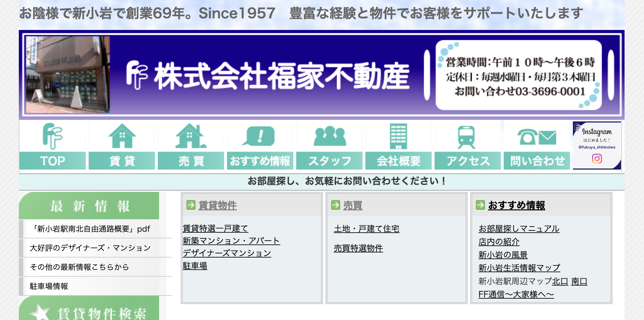Open 駐車場情報 in the news list
The image size is (644, 320).
(49, 286)
